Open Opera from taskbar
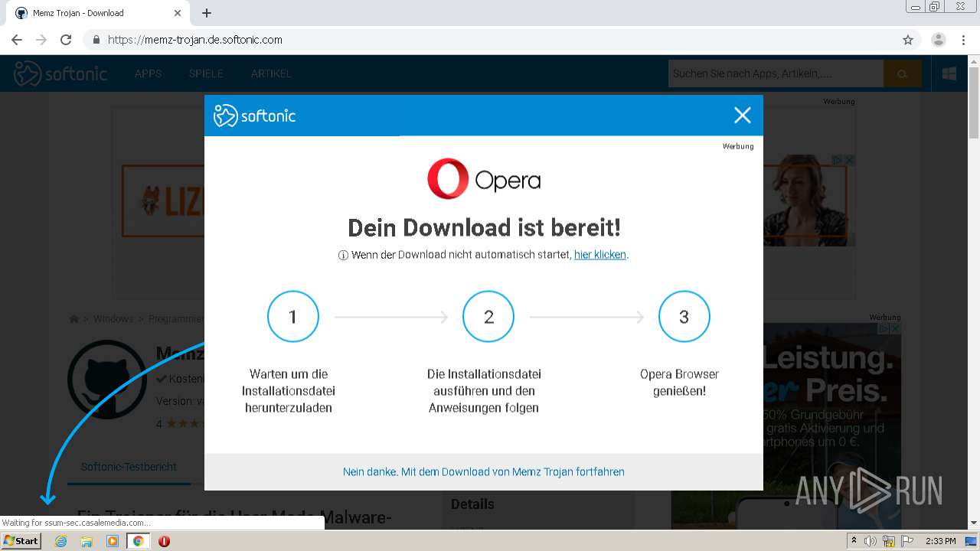The height and width of the screenshot is (551, 980). (x=164, y=541)
